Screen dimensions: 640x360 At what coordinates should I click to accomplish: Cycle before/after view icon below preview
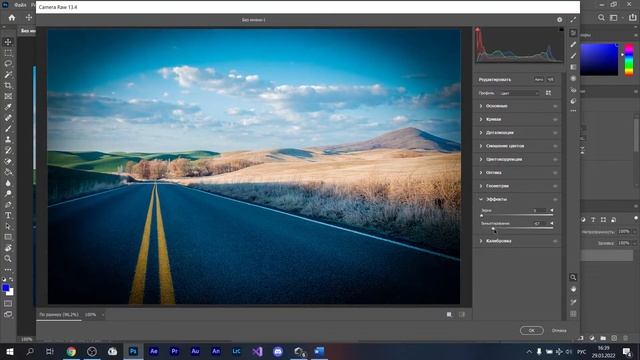pos(449,315)
